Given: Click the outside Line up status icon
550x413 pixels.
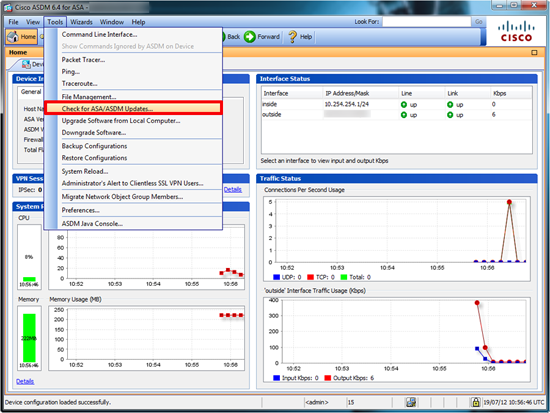Looking at the screenshot, I should pos(403,115).
